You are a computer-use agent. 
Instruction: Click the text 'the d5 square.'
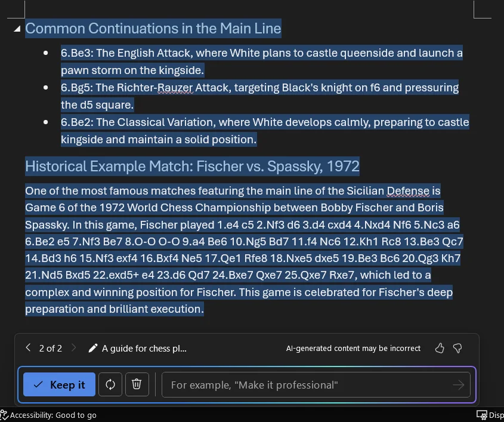pyautogui.click(x=97, y=105)
